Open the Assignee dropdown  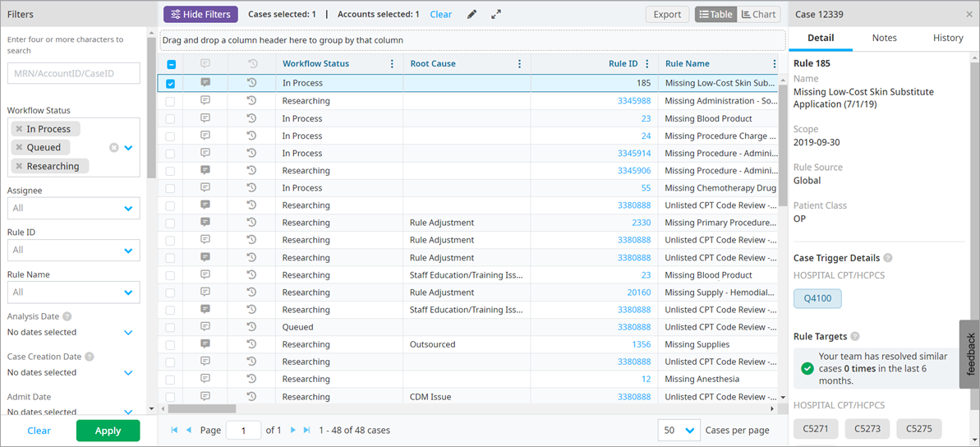[74, 208]
